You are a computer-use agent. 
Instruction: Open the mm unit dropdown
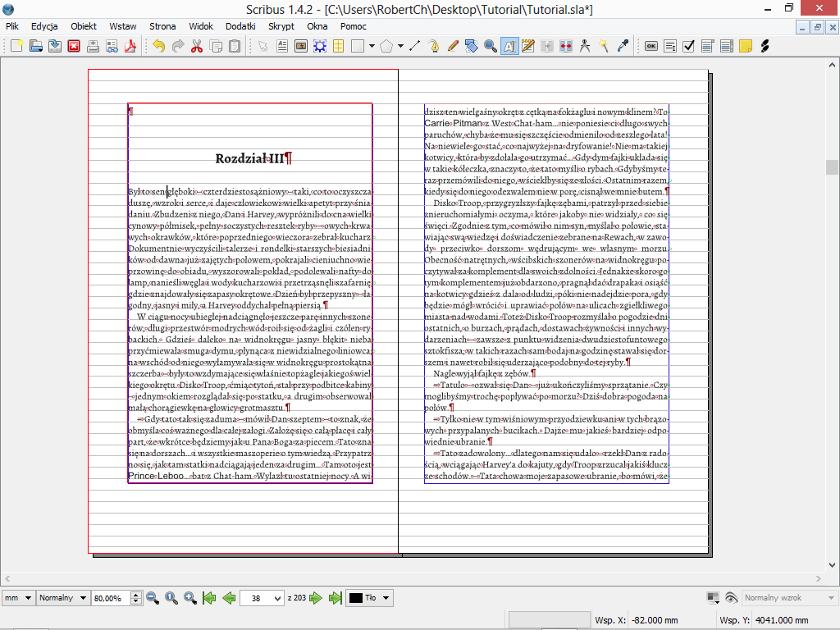coord(17,598)
